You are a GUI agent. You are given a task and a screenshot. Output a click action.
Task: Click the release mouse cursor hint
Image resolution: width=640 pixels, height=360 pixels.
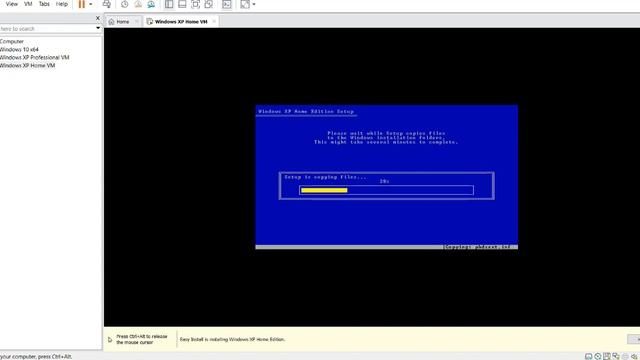142,339
